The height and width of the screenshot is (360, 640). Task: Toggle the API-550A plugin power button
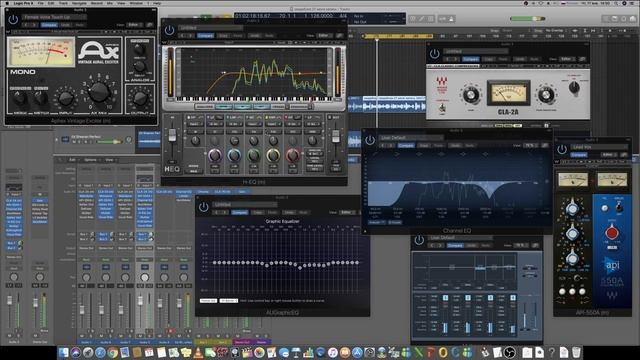pyautogui.click(x=562, y=149)
